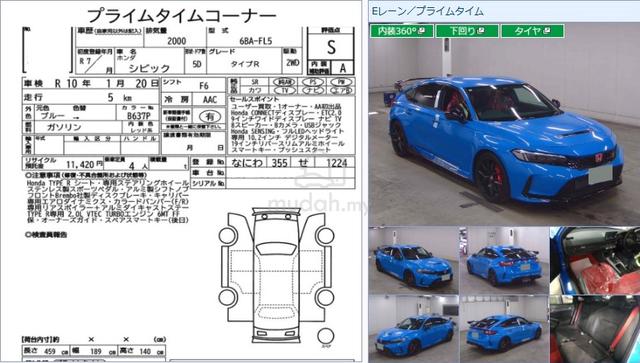
Task: Click the color code B637P
Action: coord(139,116)
